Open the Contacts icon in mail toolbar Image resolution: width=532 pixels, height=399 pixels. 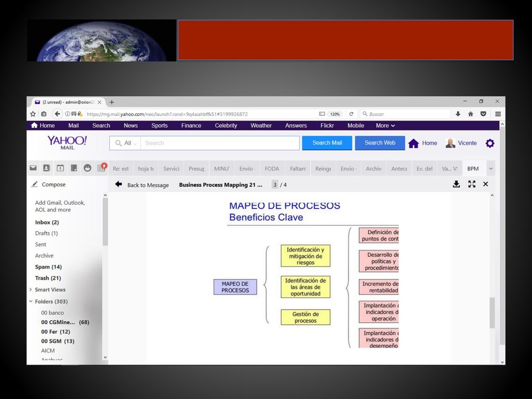(46, 168)
